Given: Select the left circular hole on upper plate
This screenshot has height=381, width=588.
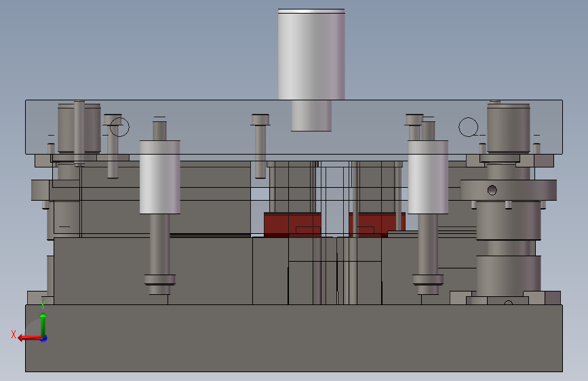Looking at the screenshot, I should point(119,127).
